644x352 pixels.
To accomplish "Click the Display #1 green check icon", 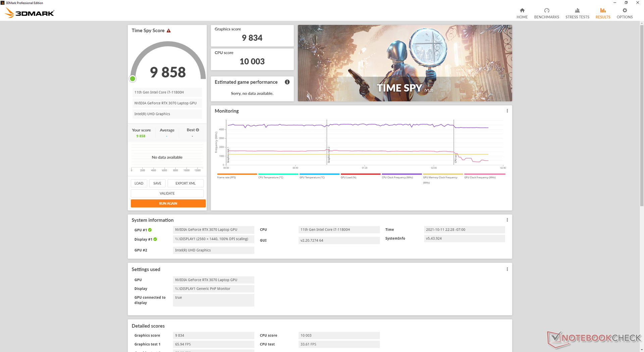I will click(155, 239).
